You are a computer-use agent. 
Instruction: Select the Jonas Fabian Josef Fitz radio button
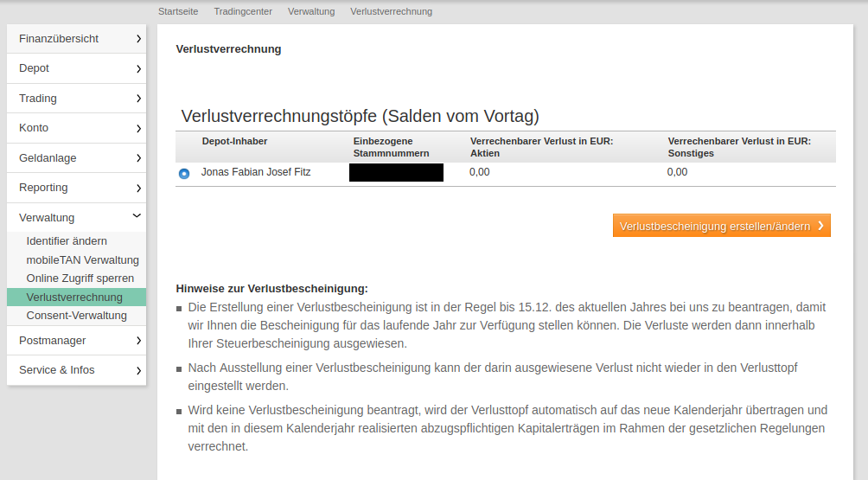(x=183, y=174)
